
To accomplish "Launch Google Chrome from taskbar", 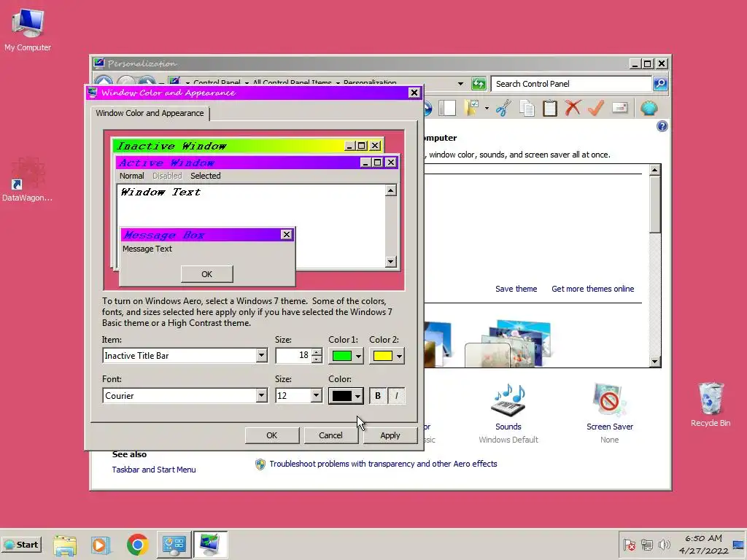I will 138,545.
